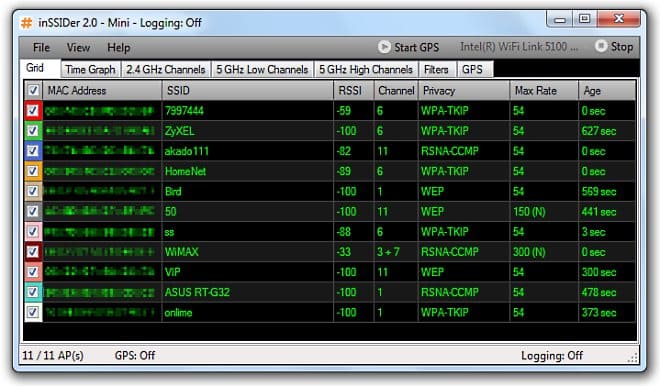The width and height of the screenshot is (660, 386).
Task: Uncheck the 7997444 network checkbox
Action: 33,111
